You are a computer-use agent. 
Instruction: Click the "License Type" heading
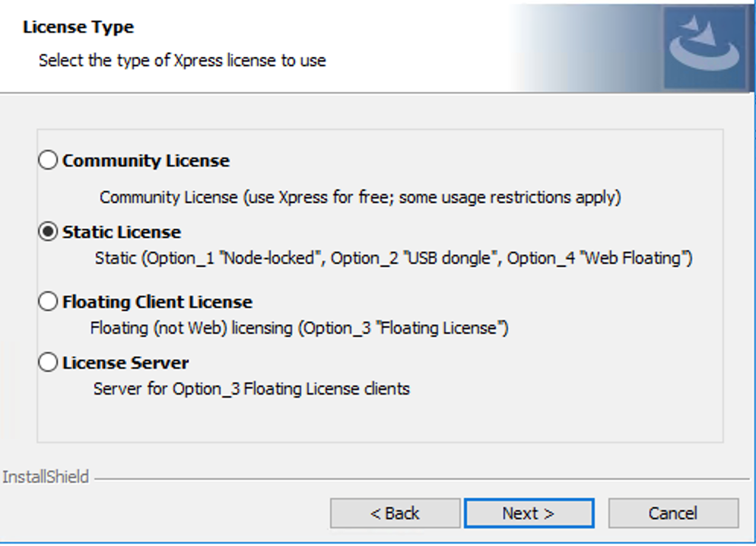coord(78,27)
